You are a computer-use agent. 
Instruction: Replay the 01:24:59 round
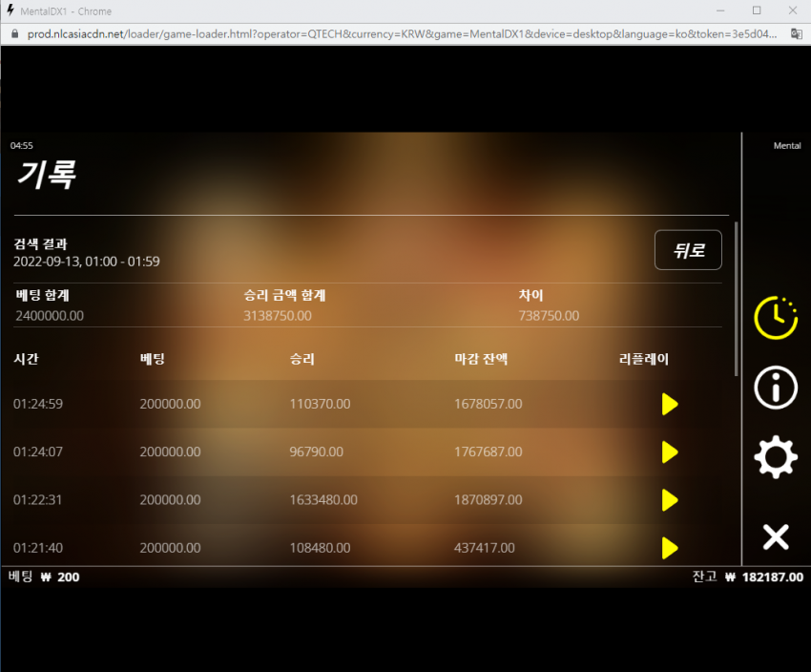669,404
